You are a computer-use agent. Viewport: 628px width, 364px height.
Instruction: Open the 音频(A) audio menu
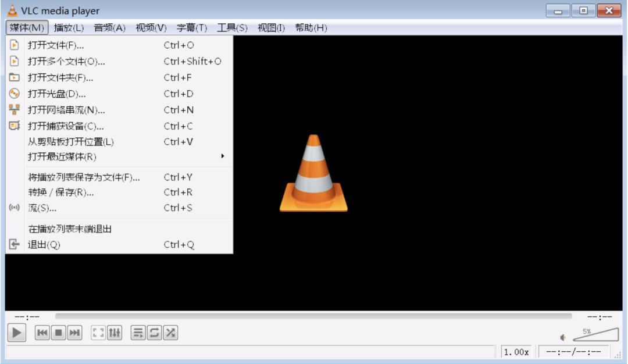pyautogui.click(x=109, y=28)
